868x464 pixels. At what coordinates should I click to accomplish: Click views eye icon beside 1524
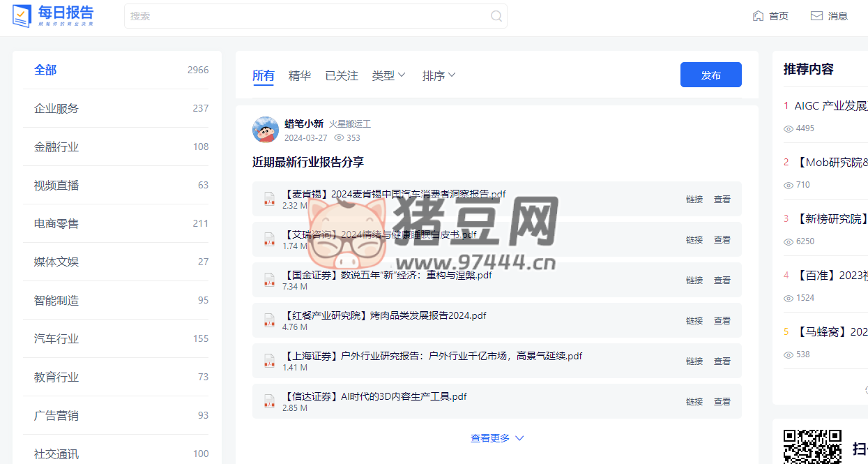click(x=789, y=298)
